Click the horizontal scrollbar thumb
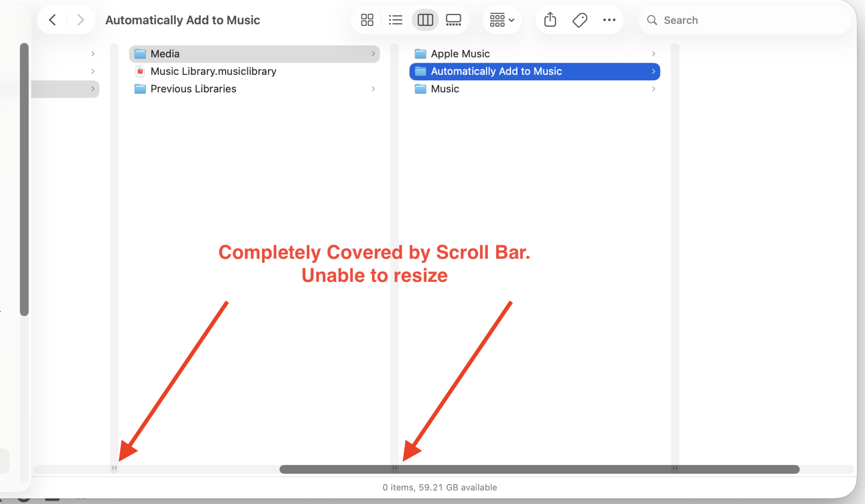865x504 pixels. point(539,469)
